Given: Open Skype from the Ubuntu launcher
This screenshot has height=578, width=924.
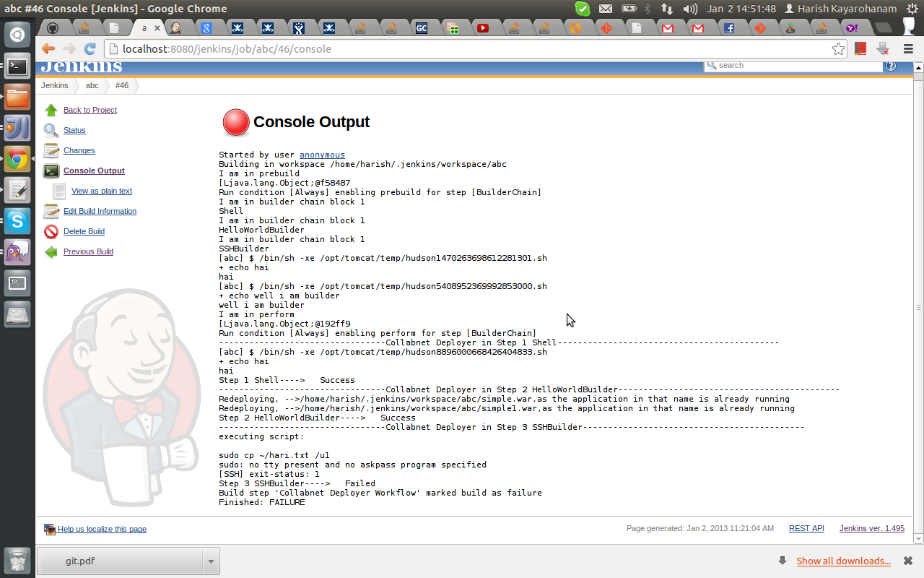Looking at the screenshot, I should click(x=17, y=220).
